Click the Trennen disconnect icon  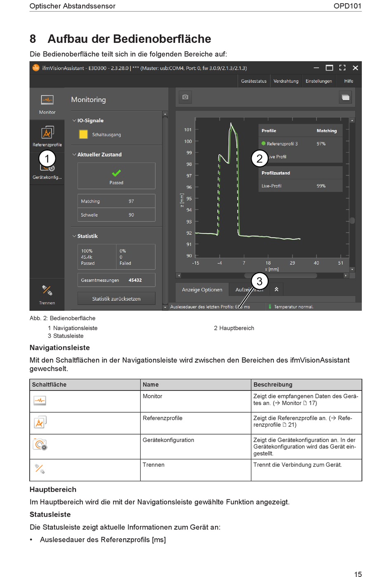point(47,291)
